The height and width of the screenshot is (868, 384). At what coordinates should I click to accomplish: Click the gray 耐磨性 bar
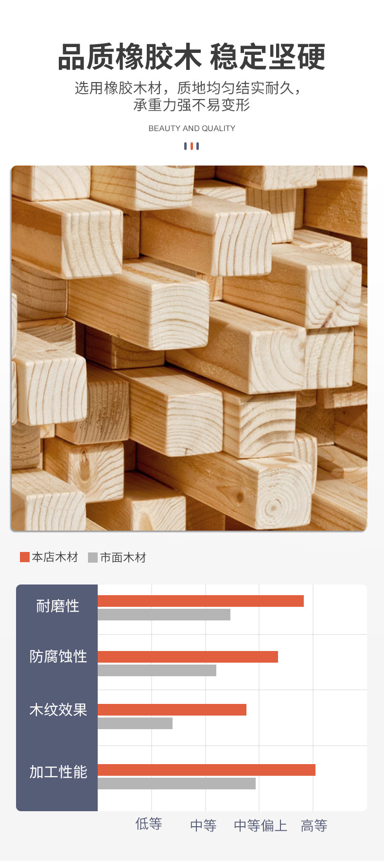tap(164, 615)
